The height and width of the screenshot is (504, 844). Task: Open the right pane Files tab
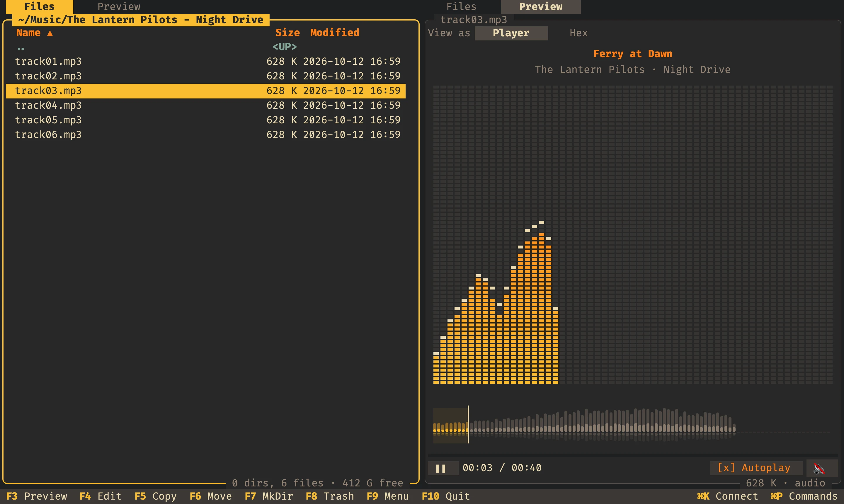point(461,7)
